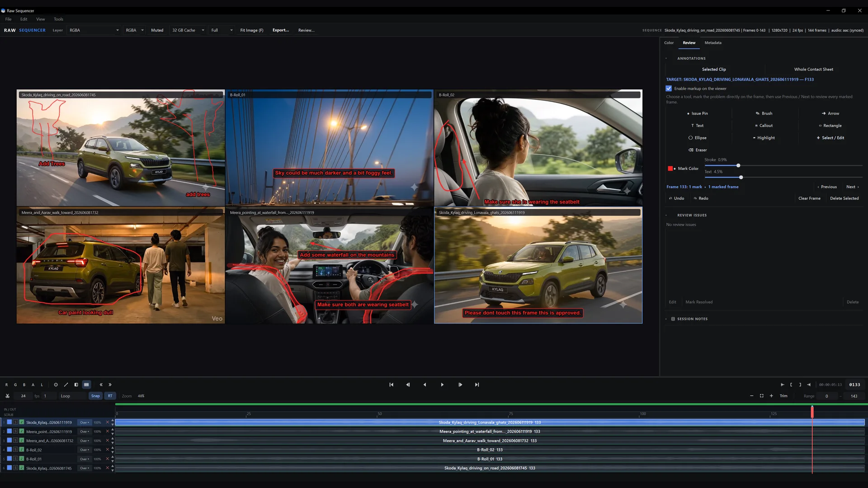Image resolution: width=868 pixels, height=488 pixels.
Task: Open the File menu
Action: pyautogui.click(x=8, y=19)
